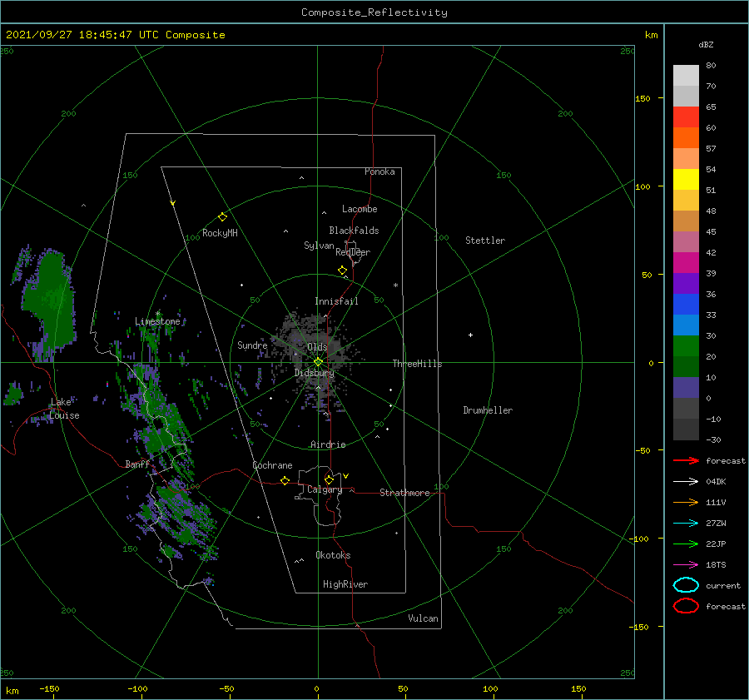This screenshot has width=749, height=700.
Task: Click the Calgary city label
Action: click(x=325, y=489)
